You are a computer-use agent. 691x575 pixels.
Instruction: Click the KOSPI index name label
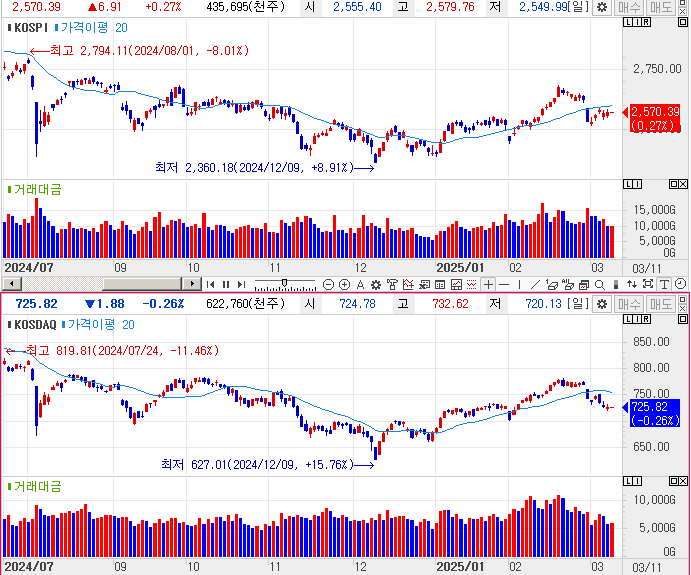30,28
